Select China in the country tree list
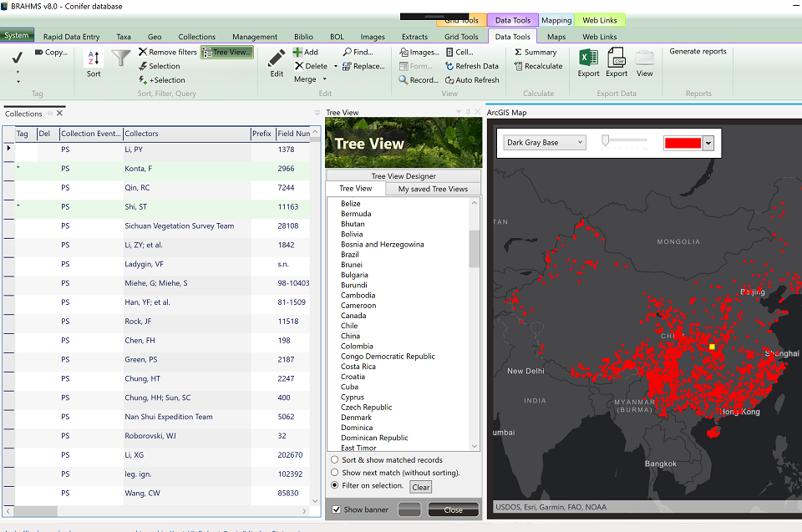 (x=350, y=336)
